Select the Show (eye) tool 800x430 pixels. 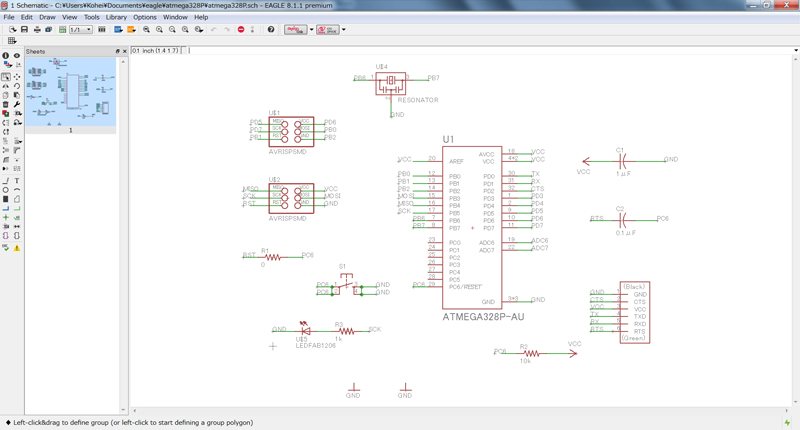(17, 56)
